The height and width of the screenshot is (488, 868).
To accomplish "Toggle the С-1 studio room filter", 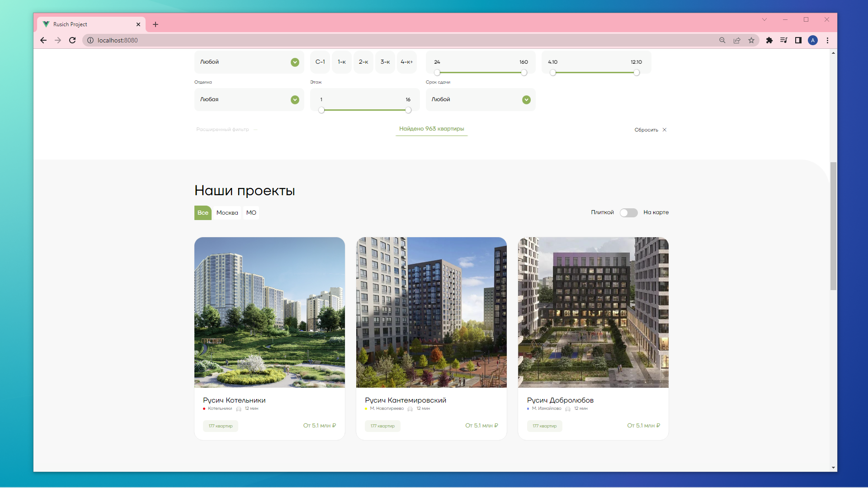I will [x=320, y=62].
